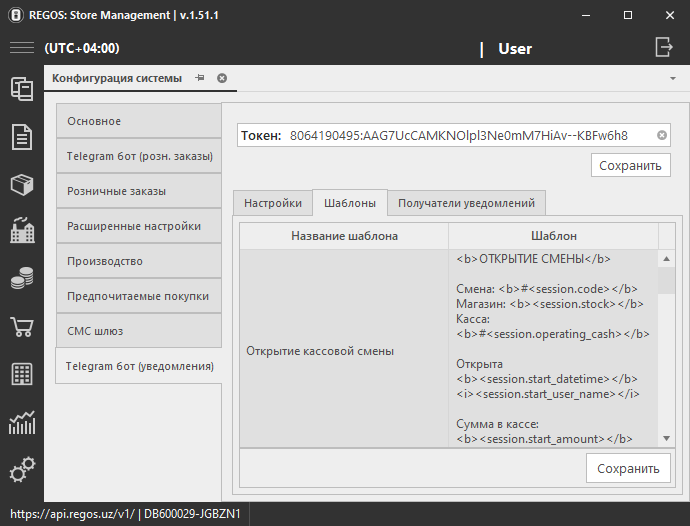This screenshot has width=690, height=526.
Task: Click Сохранить button below the token
Action: coord(630,166)
